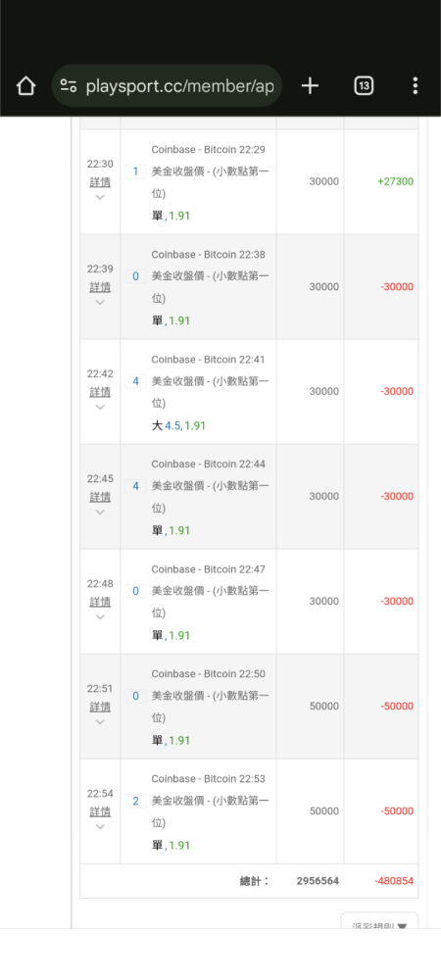The height and width of the screenshot is (980, 441).
Task: Click the +27300 winnings amount
Action: [395, 182]
